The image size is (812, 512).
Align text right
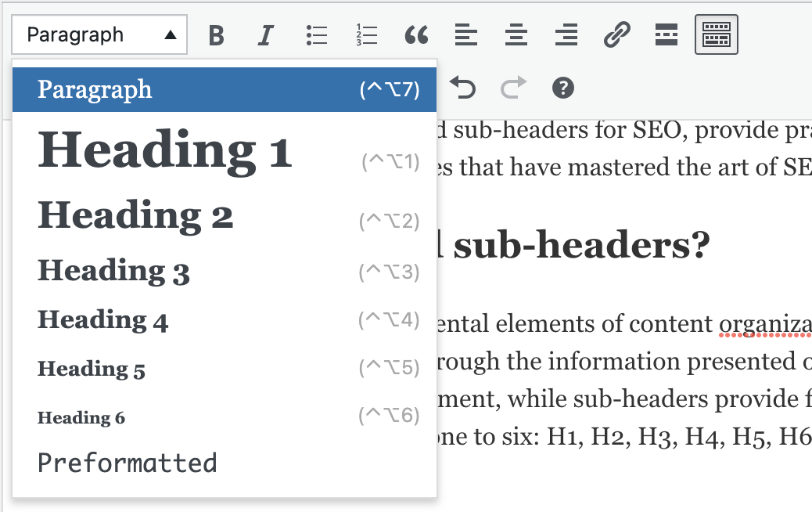coord(566,35)
